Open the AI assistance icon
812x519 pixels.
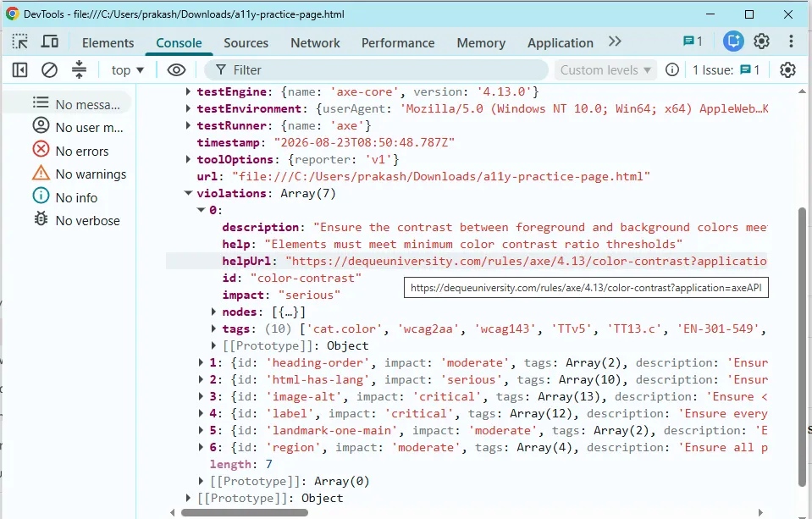point(733,41)
